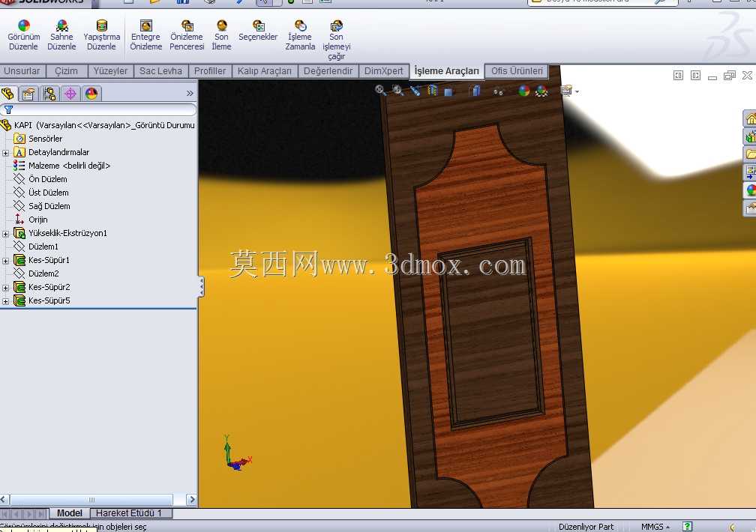Expand the Detaylandırmalar tree node
The image size is (756, 532).
(x=6, y=153)
